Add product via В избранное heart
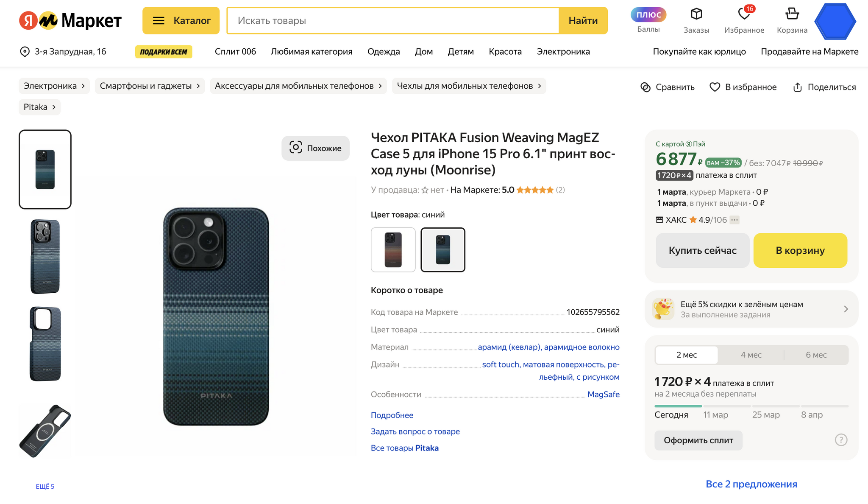This screenshot has width=868, height=504. point(715,87)
